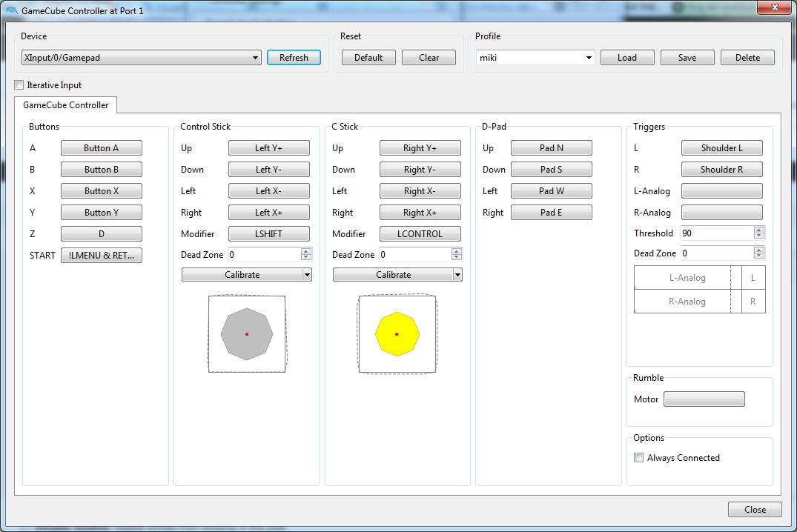
Task: Click the Triggers Dead Zone field
Action: (x=723, y=253)
